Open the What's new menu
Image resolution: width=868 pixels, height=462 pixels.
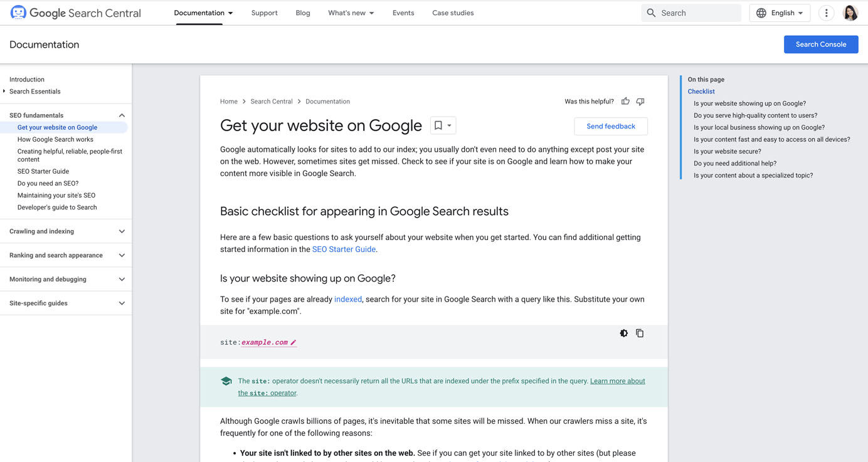click(x=351, y=13)
